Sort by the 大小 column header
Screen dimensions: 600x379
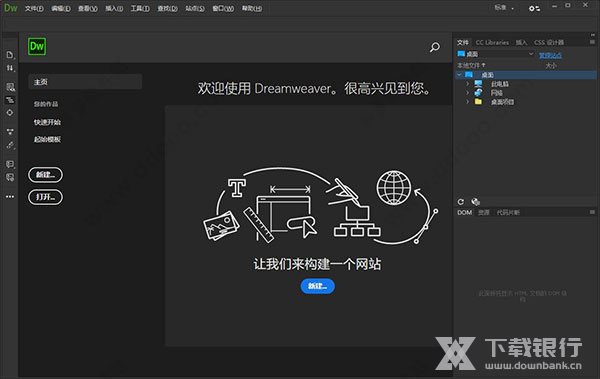pos(551,66)
